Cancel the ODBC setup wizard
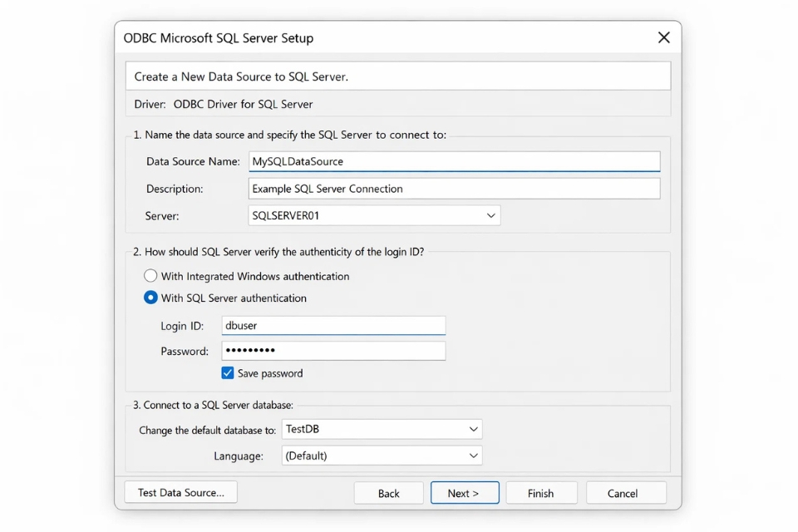This screenshot has width=798, height=532. coord(626,492)
